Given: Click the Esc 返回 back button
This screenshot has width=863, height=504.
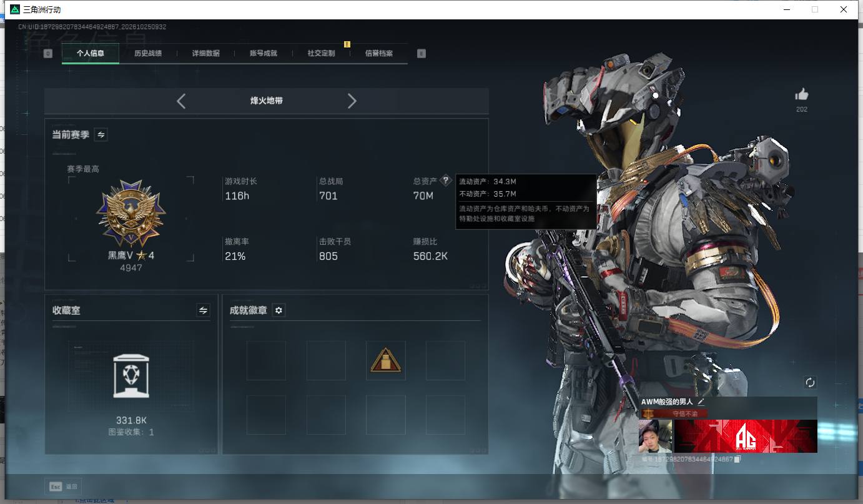Looking at the screenshot, I should pyautogui.click(x=63, y=487).
